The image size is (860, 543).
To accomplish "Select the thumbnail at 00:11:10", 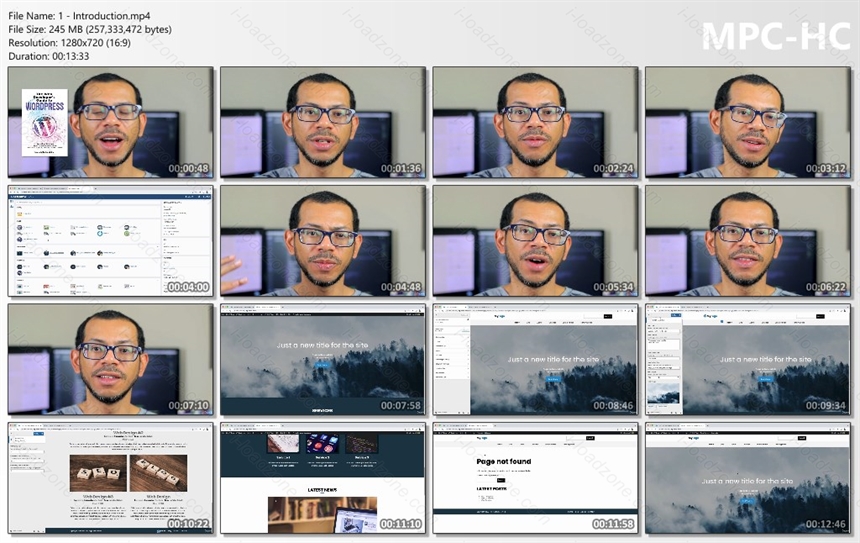I will tap(323, 478).
